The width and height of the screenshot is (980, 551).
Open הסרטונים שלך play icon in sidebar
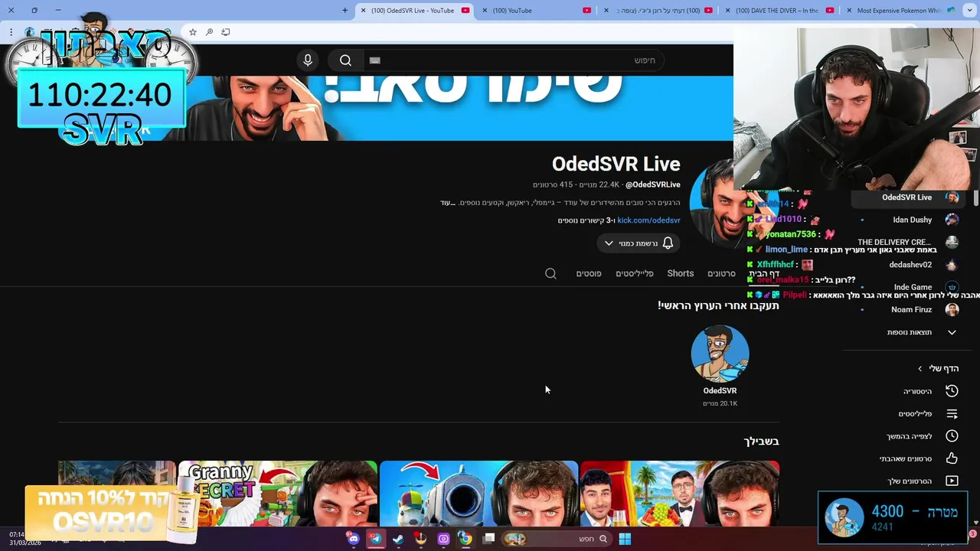pyautogui.click(x=952, y=481)
